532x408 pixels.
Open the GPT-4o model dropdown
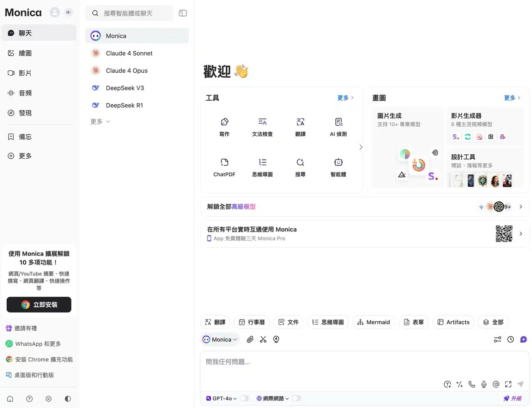click(x=222, y=398)
